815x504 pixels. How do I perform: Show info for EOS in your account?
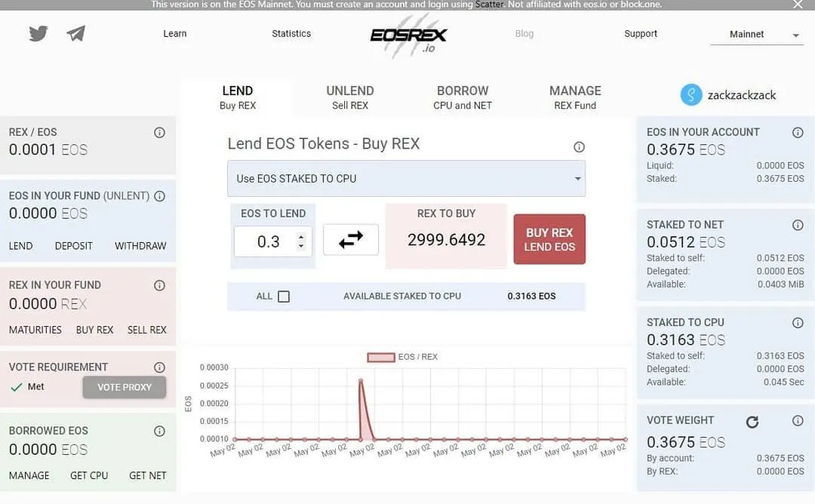(798, 133)
